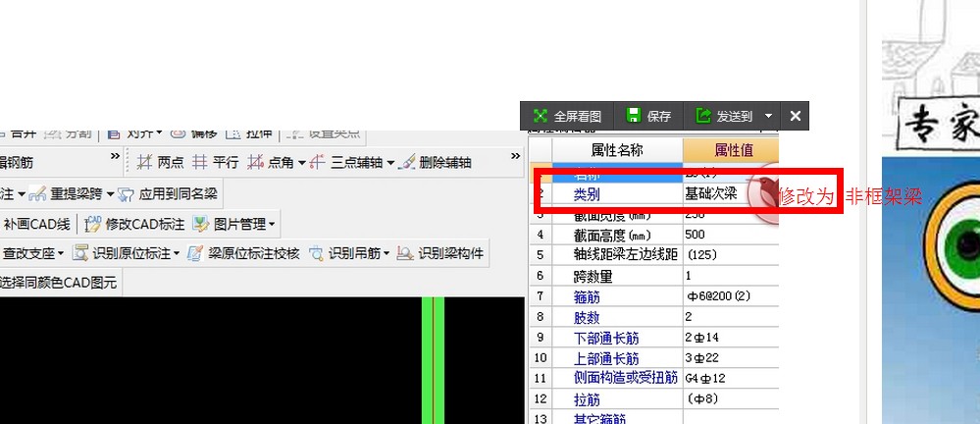Open the 点角 axis dropdown
Viewport: 980px width, 424px height.
click(302, 163)
